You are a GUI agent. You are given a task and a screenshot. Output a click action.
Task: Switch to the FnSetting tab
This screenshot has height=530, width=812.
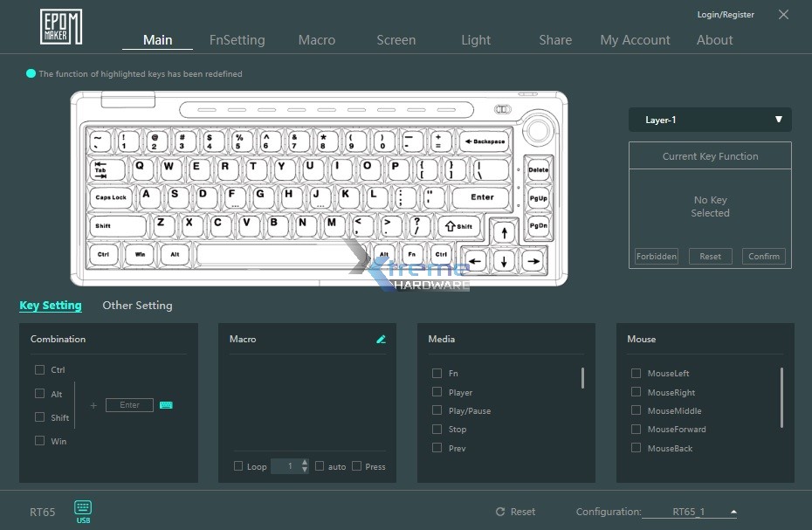tap(237, 39)
